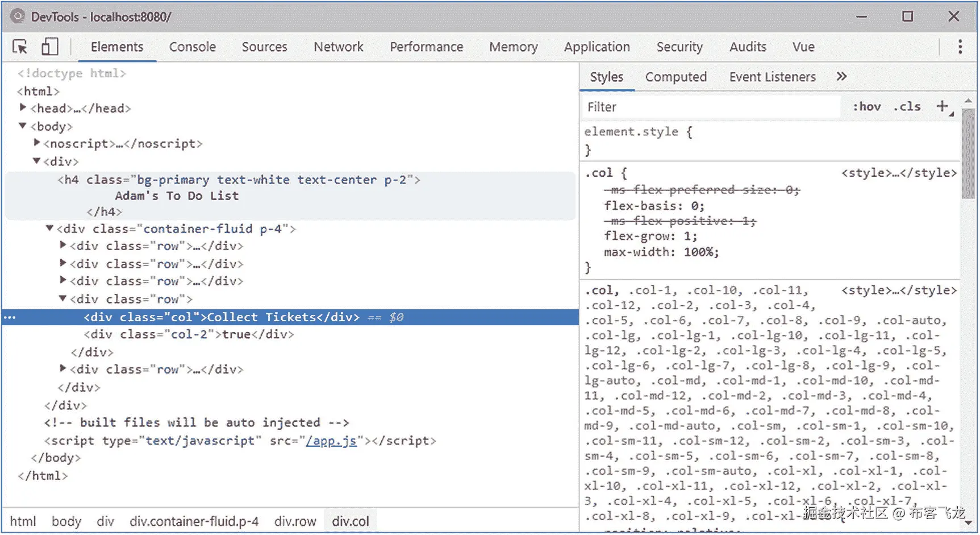The image size is (980, 535).
Task: Toggle the .cls class editor
Action: tap(907, 106)
